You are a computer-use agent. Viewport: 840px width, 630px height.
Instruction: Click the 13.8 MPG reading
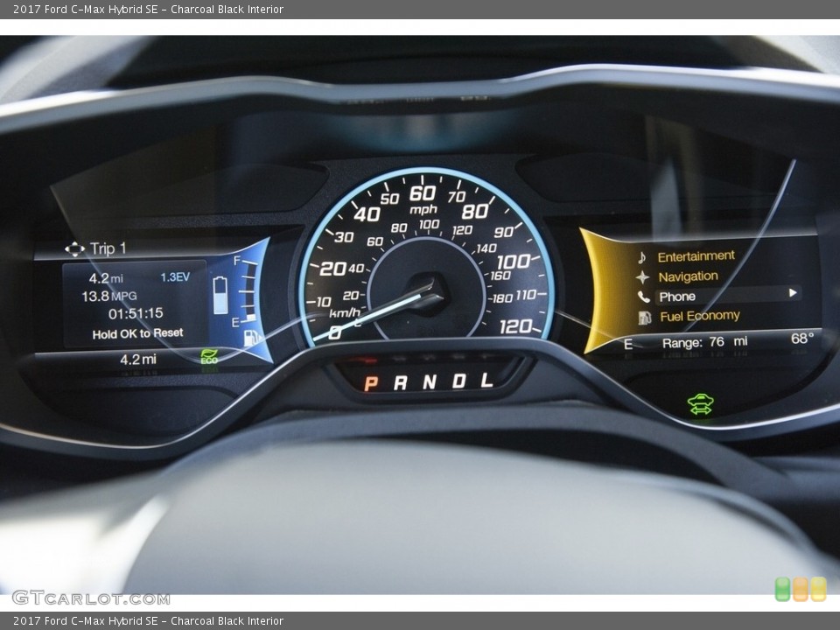109,296
